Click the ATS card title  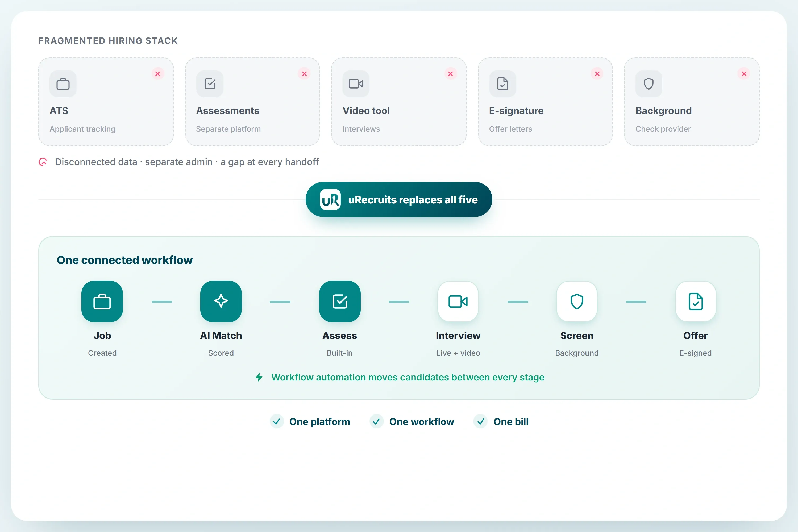pos(59,111)
